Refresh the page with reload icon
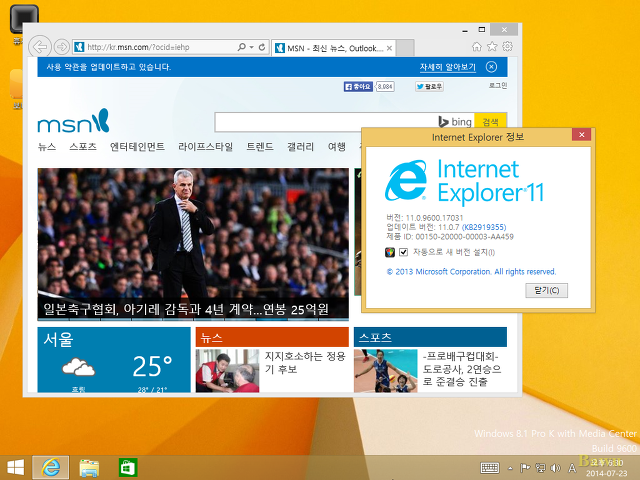This screenshot has height=480, width=640. (x=262, y=47)
